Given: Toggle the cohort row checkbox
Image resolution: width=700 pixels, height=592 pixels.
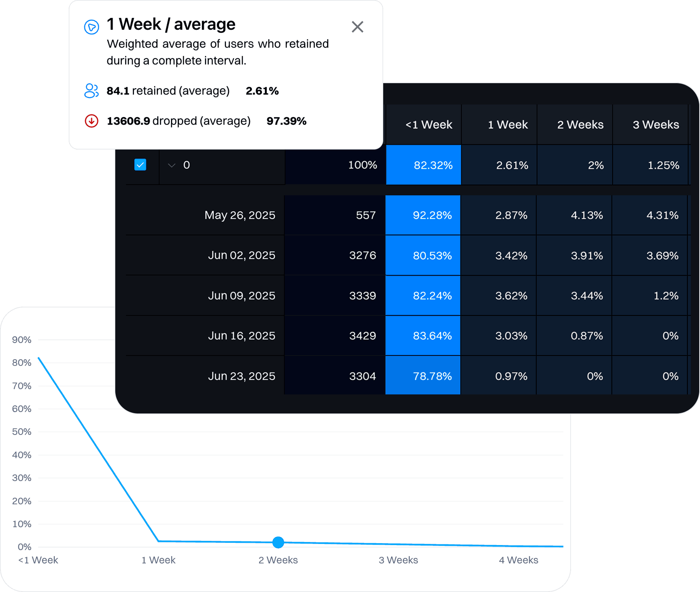Looking at the screenshot, I should coord(140,165).
